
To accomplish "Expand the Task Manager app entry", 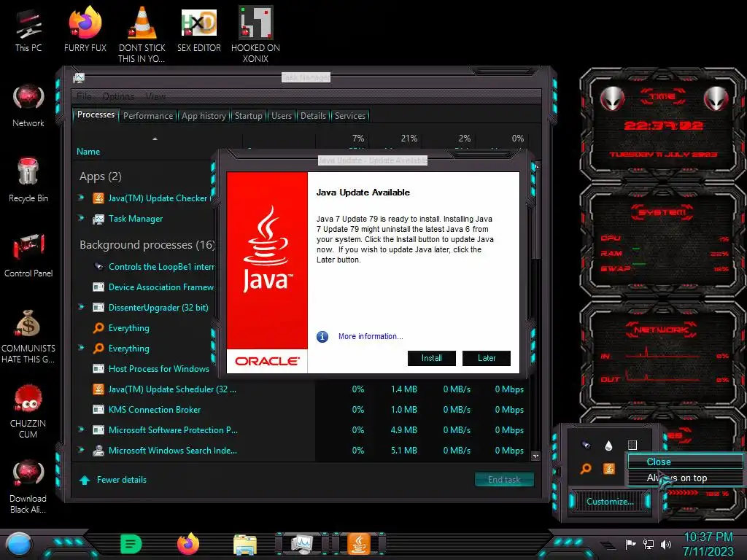I will [x=81, y=218].
